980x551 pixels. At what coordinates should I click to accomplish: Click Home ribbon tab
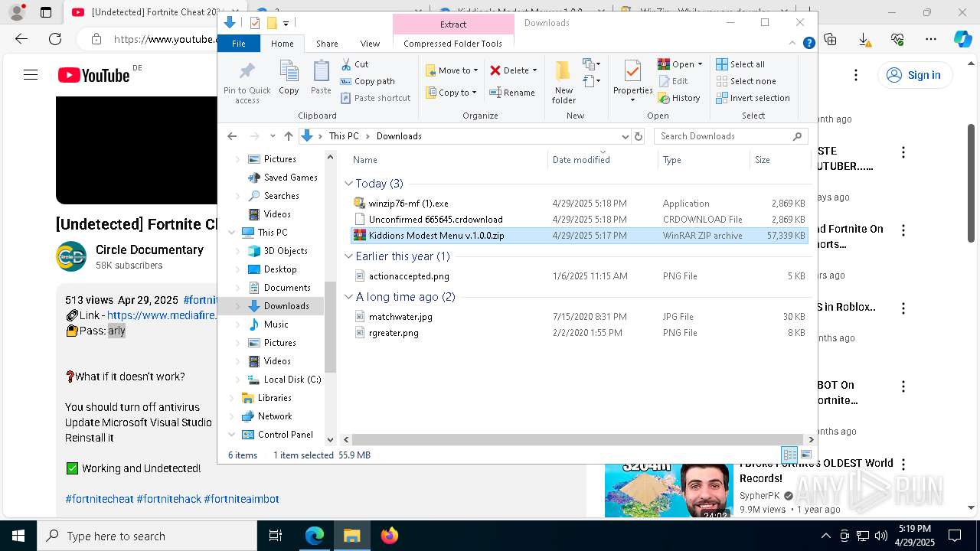pyautogui.click(x=282, y=44)
